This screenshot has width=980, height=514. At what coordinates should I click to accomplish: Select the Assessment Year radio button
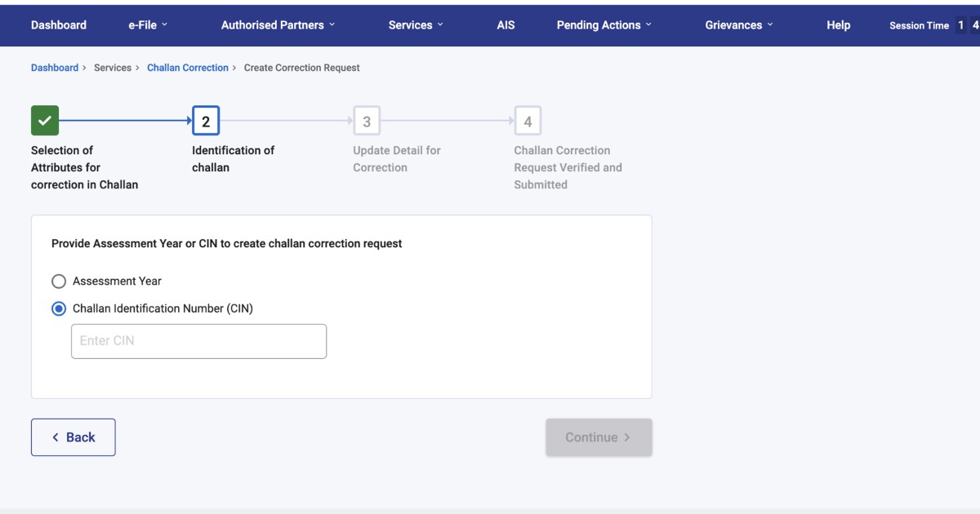pos(59,281)
